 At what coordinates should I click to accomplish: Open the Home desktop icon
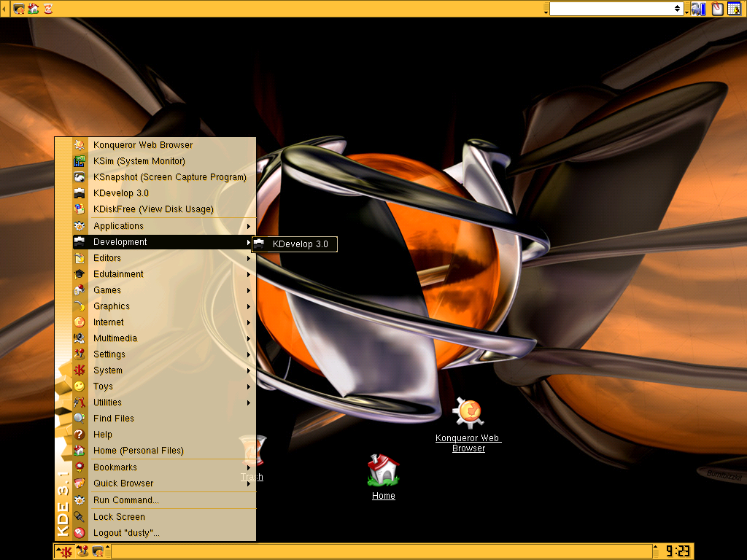(x=384, y=476)
